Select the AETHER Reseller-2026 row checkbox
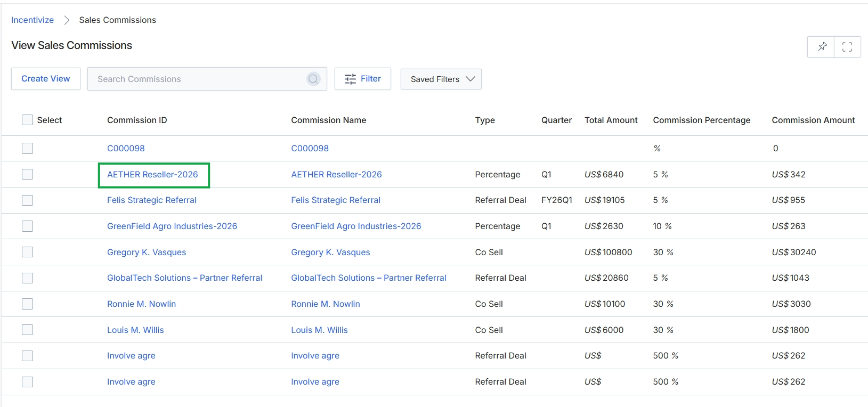868x407 pixels. 27,174
